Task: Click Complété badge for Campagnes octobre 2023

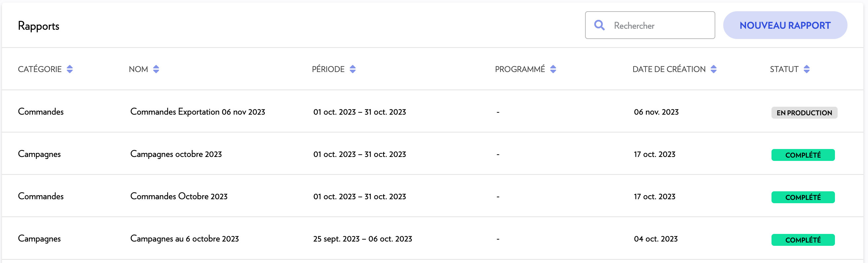Action: (803, 155)
